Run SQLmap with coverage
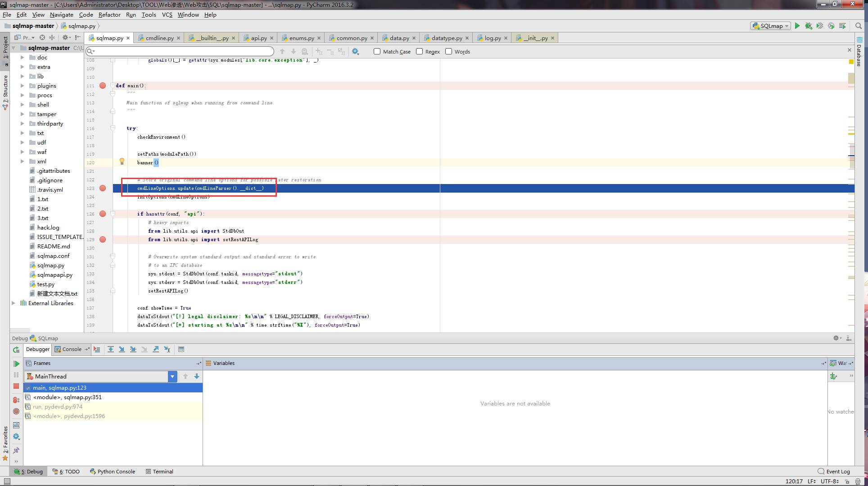This screenshot has height=486, width=868. 820,26
